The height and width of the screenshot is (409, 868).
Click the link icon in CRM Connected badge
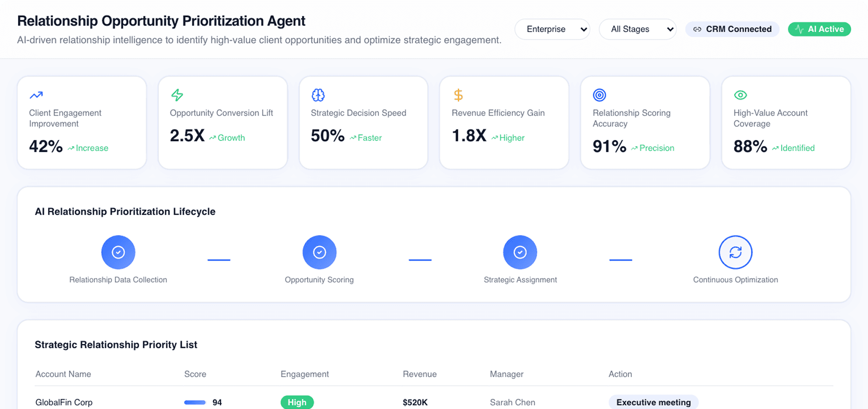(x=697, y=29)
